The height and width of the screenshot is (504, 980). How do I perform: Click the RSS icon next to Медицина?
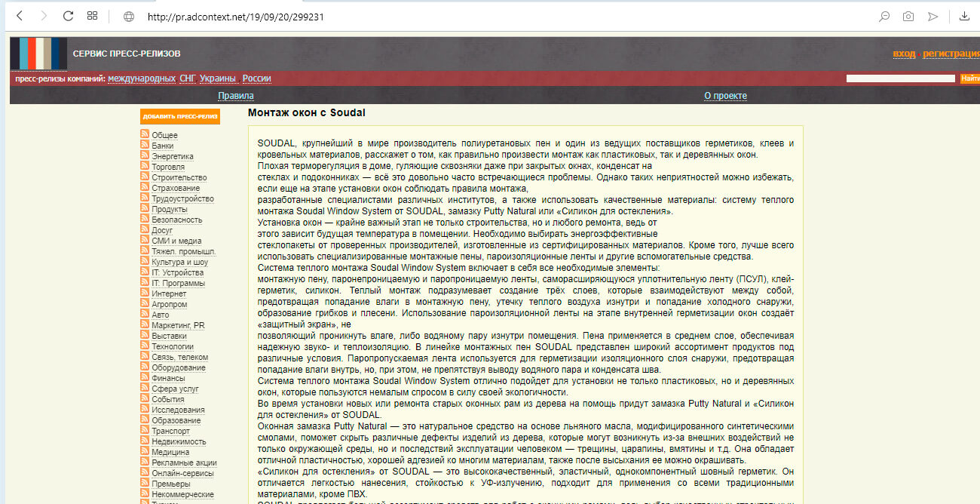[x=145, y=452]
